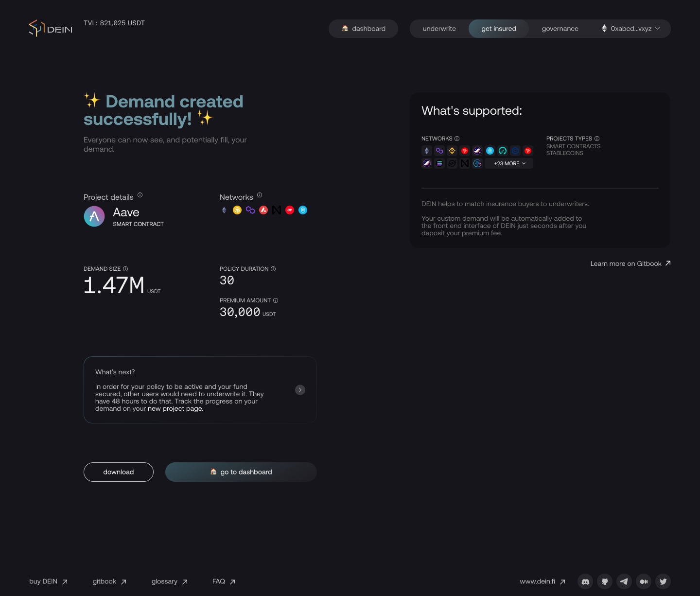This screenshot has width=700, height=596.
Task: Click the arrow inside What's next card
Action: 300,390
